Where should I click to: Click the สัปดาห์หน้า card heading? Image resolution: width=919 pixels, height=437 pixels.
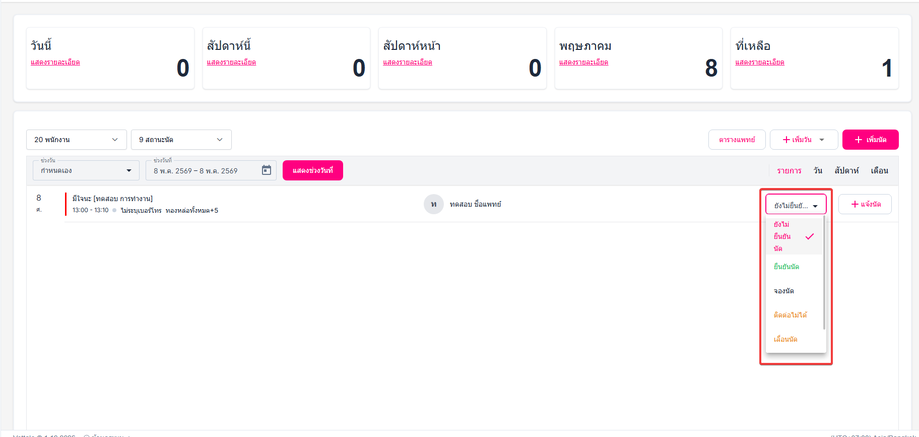pos(411,46)
